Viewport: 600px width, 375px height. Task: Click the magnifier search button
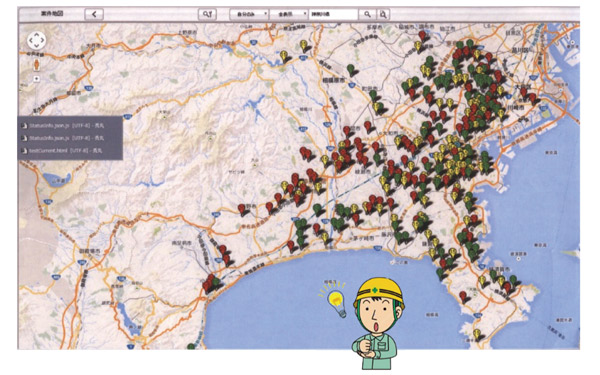click(367, 15)
